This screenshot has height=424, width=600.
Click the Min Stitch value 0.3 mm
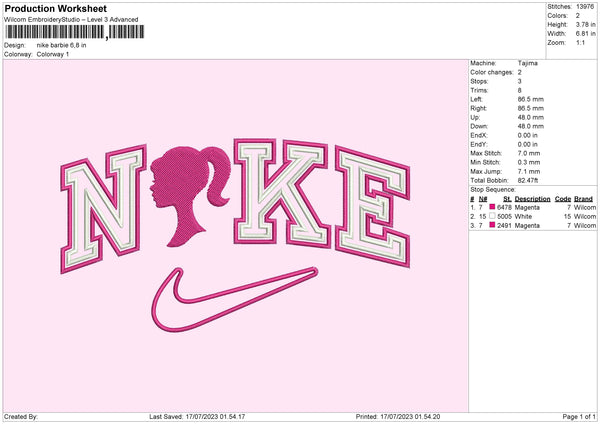coord(529,163)
